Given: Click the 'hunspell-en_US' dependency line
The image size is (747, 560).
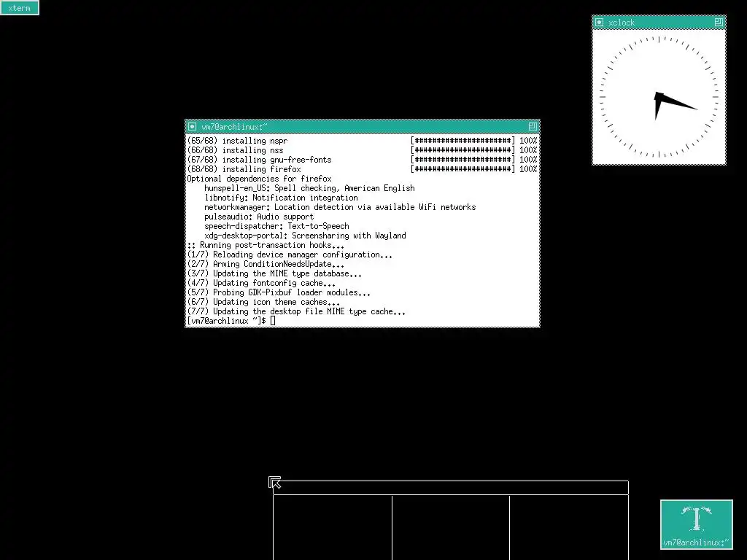Looking at the screenshot, I should [309, 188].
